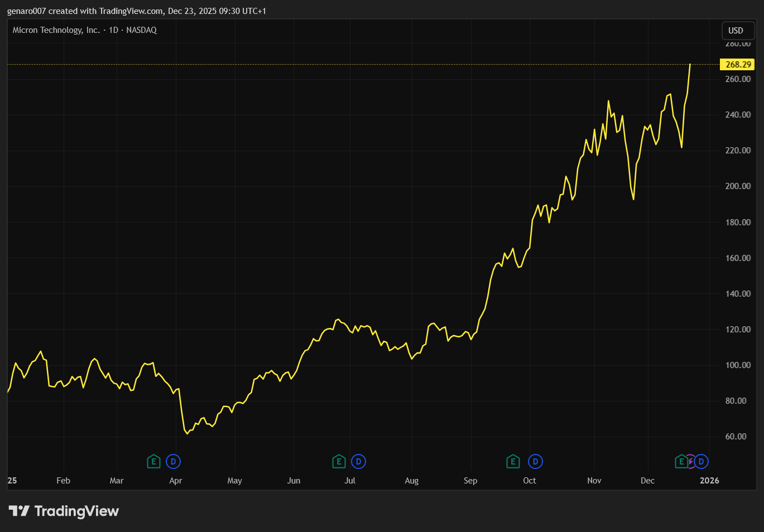Click the 140.00 price axis label
The image size is (764, 532).
[738, 294]
